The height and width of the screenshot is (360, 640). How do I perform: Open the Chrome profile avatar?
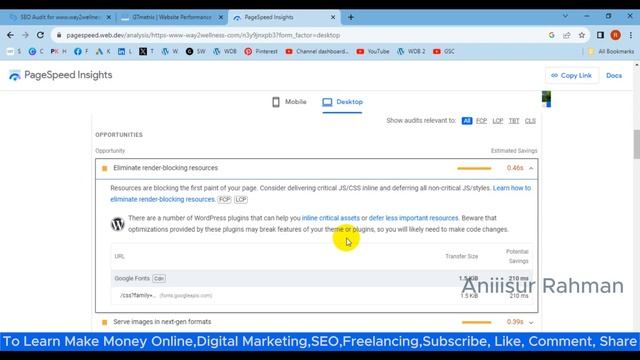(616, 35)
